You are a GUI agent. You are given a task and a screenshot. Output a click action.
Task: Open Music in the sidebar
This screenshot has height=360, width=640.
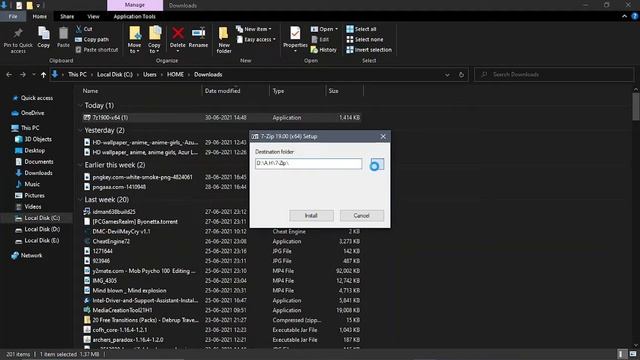(28, 184)
